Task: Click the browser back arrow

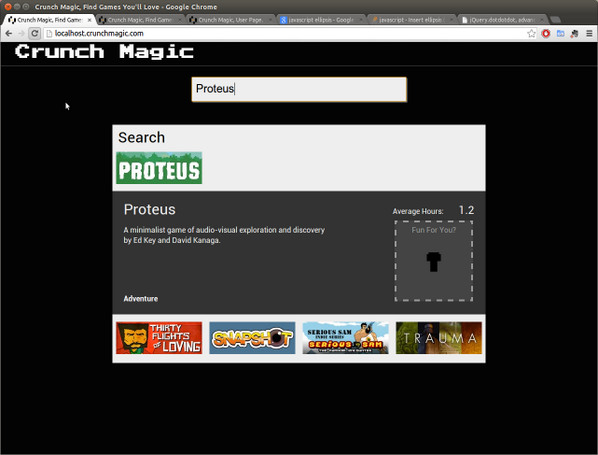Action: coord(9,34)
